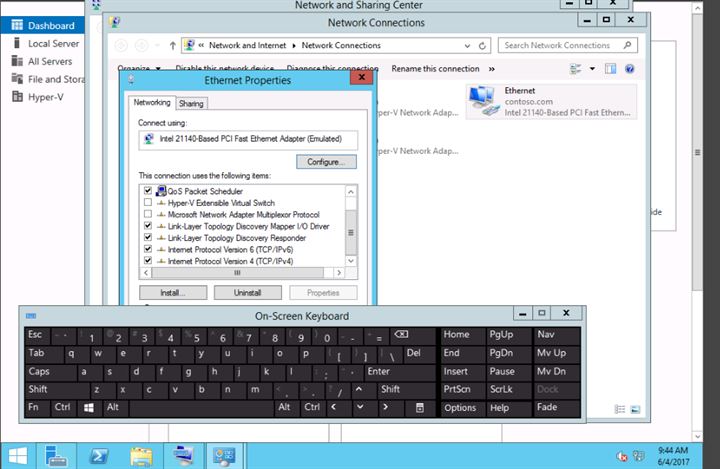The height and width of the screenshot is (469, 720).
Task: Open Server Manager from the taskbar
Action: 56,456
